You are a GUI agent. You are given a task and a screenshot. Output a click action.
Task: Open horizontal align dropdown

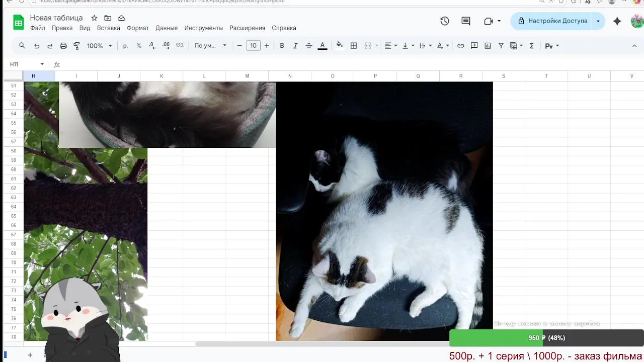(391, 46)
